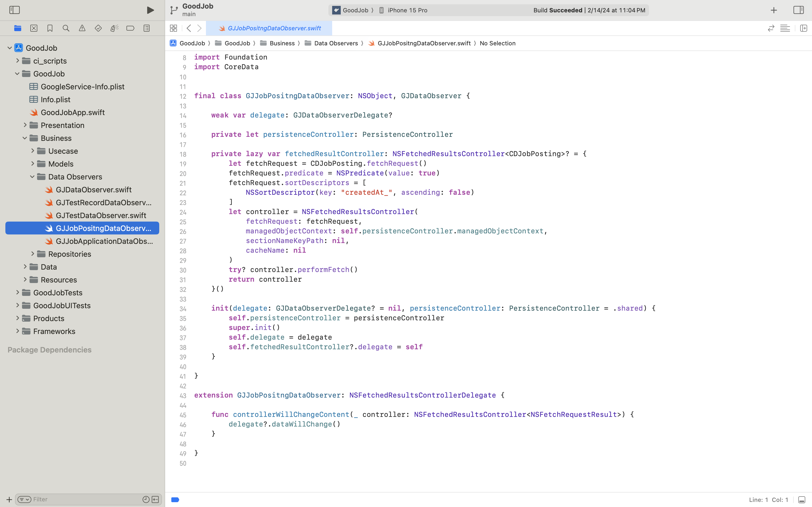Screen dimensions: 812x507
Task: Open GJDataObserver.swift in the navigator
Action: click(93, 190)
